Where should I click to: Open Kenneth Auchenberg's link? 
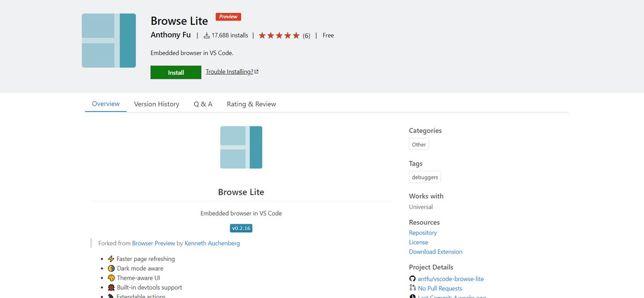click(212, 243)
